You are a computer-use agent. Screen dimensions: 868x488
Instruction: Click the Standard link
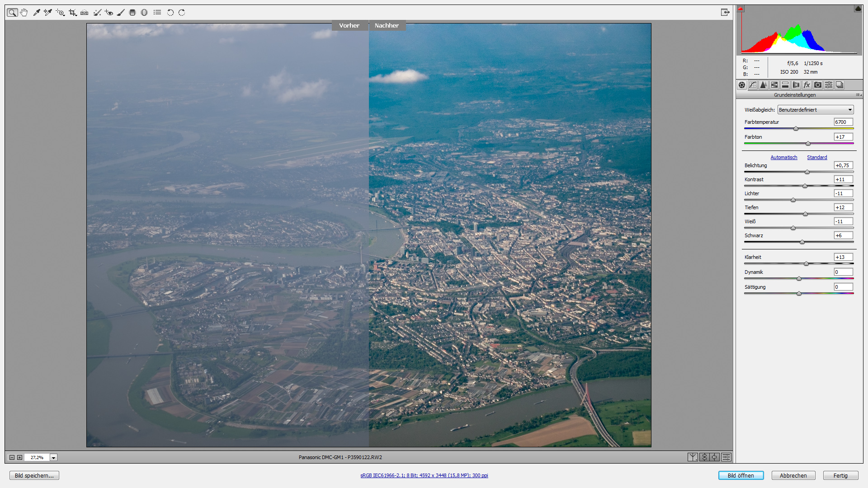(817, 157)
